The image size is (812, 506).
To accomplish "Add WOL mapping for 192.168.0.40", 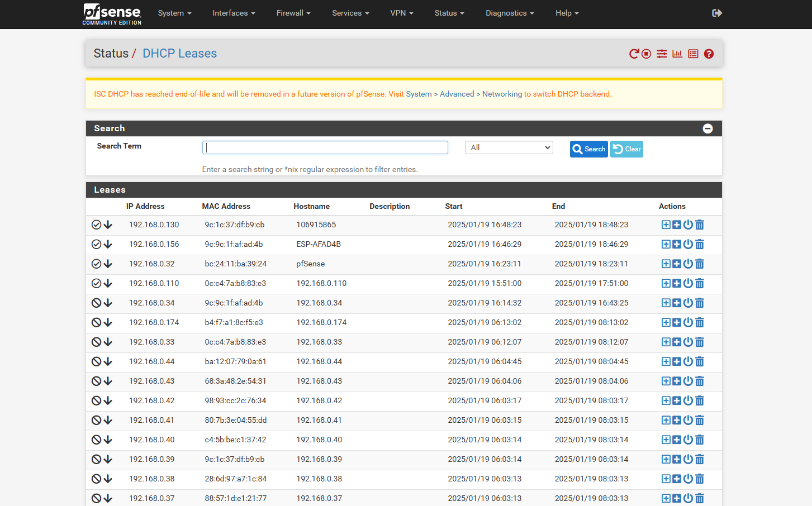I will pyautogui.click(x=677, y=440).
